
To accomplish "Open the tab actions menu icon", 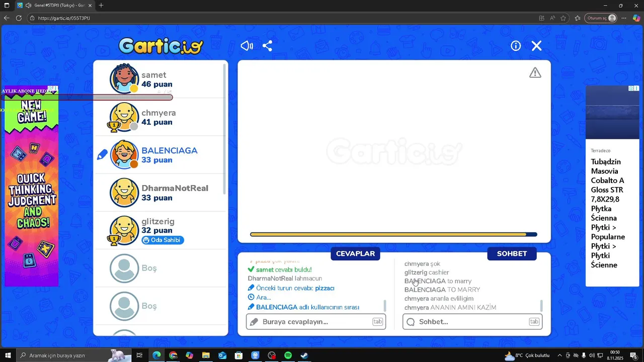I will [7, 6].
